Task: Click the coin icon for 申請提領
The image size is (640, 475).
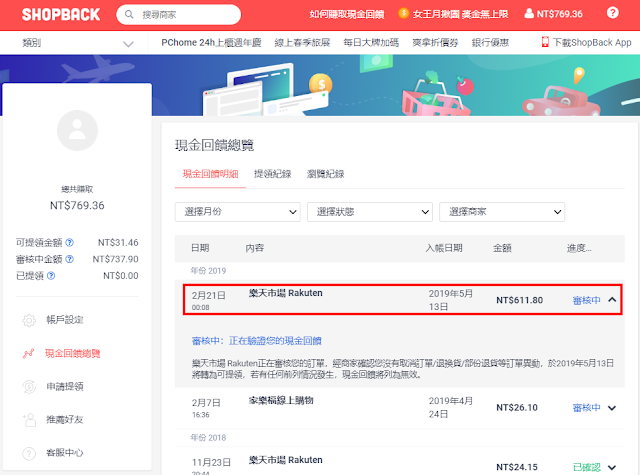Action: click(29, 386)
